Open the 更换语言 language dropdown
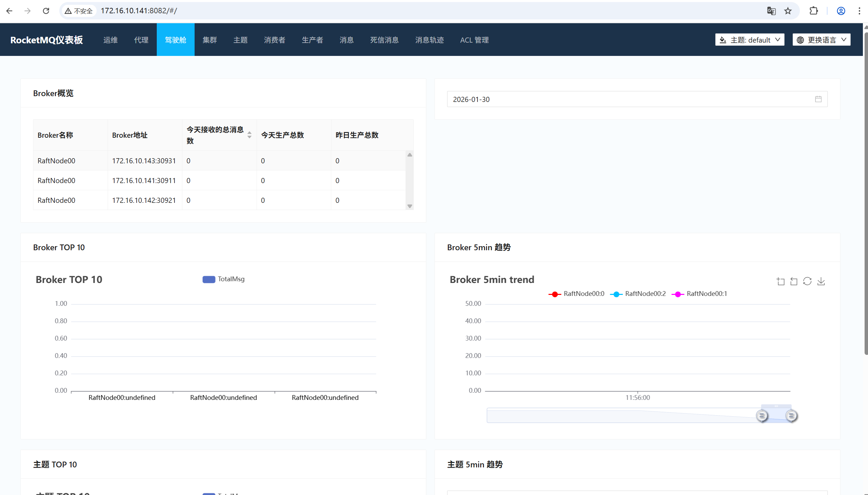Image resolution: width=868 pixels, height=495 pixels. (x=821, y=40)
